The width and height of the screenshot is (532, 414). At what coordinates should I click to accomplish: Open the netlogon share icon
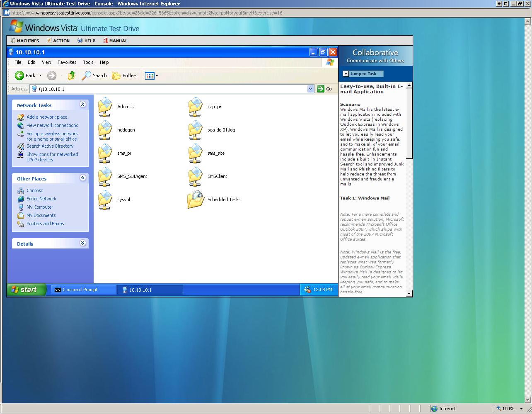pos(105,130)
